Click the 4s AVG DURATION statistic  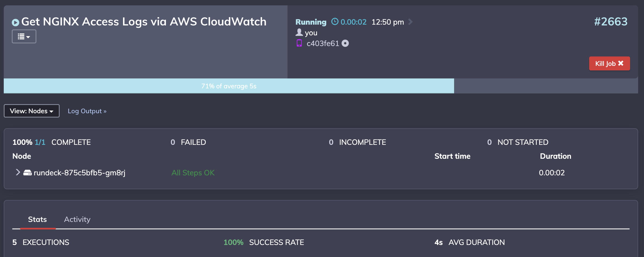pos(470,242)
